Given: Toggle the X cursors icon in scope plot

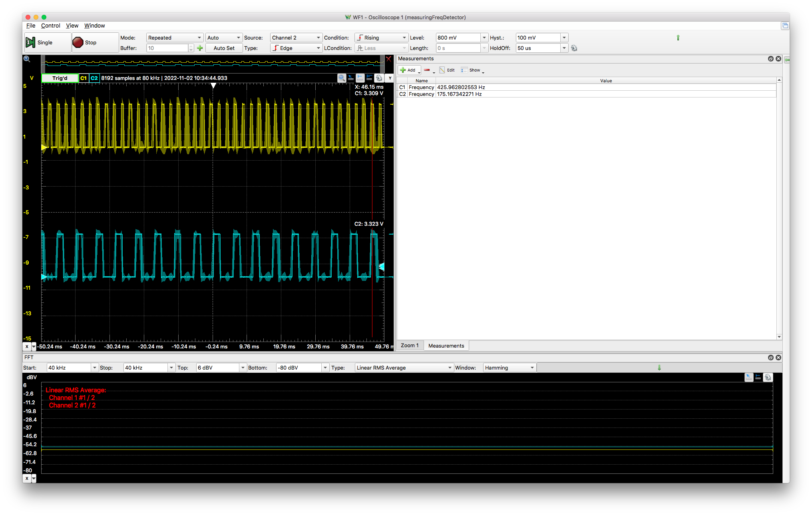Looking at the screenshot, I should click(360, 78).
